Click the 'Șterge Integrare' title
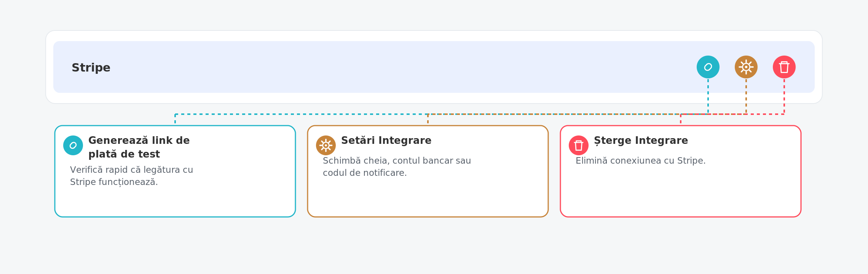 coord(641,140)
